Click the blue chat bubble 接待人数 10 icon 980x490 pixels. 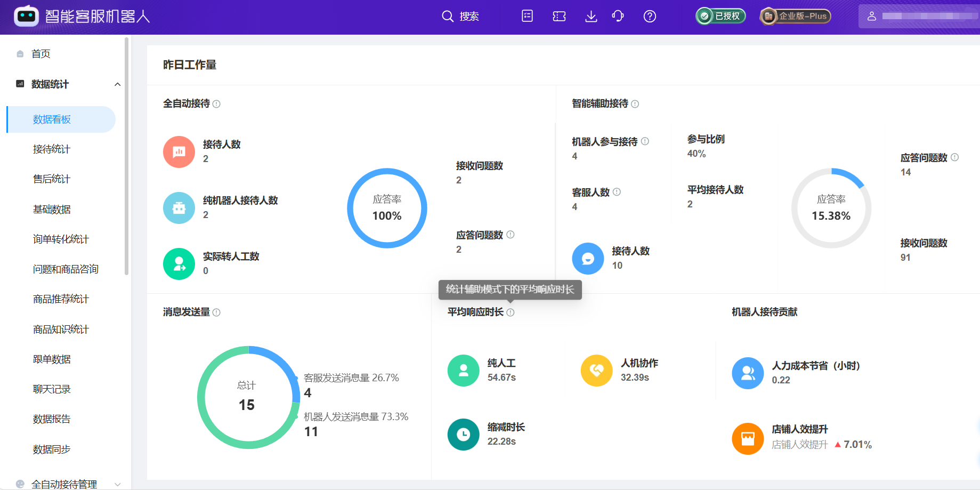tap(588, 259)
